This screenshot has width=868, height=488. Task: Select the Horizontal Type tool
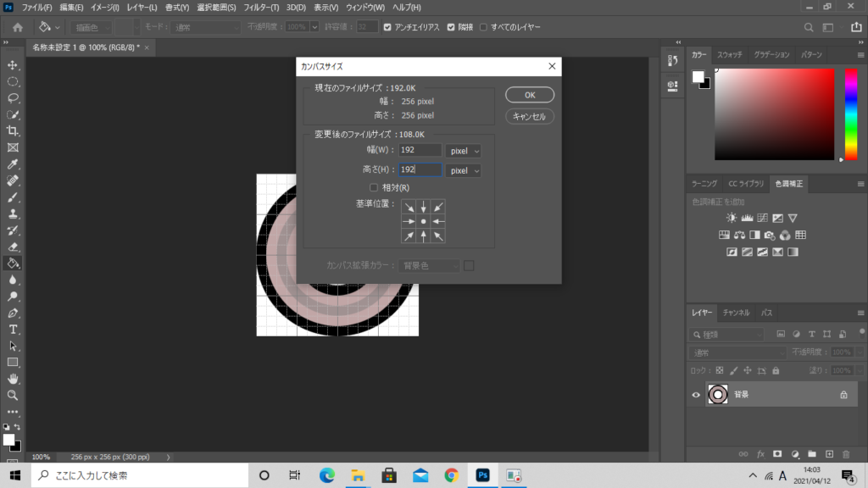coord(13,330)
